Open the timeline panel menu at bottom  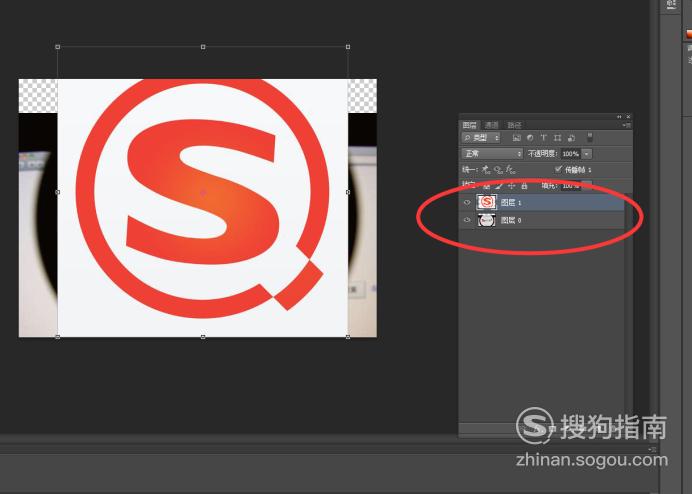click(653, 449)
